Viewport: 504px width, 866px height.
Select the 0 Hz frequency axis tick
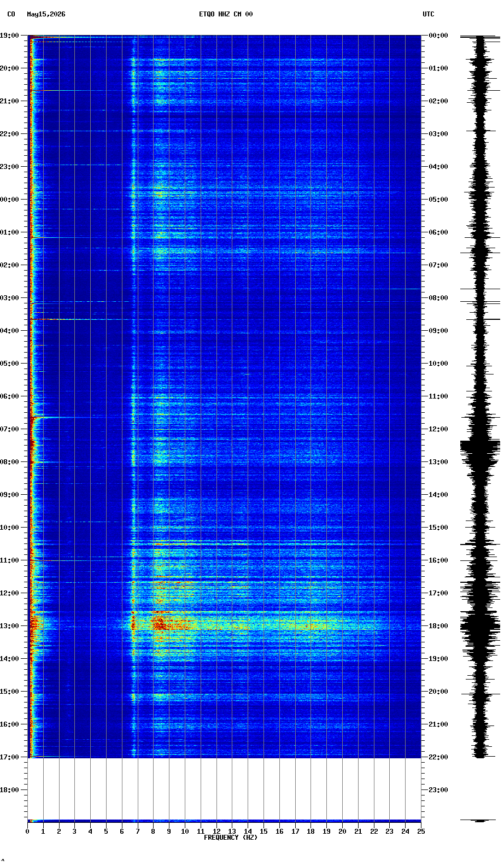pyautogui.click(x=27, y=832)
